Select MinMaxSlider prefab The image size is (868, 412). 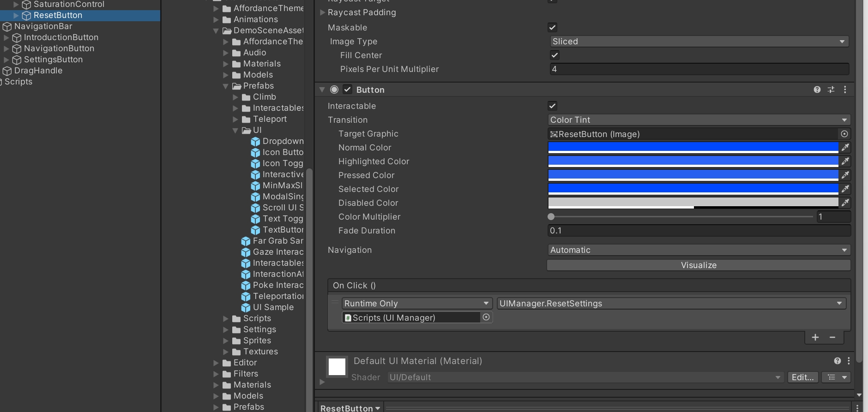[x=277, y=185]
